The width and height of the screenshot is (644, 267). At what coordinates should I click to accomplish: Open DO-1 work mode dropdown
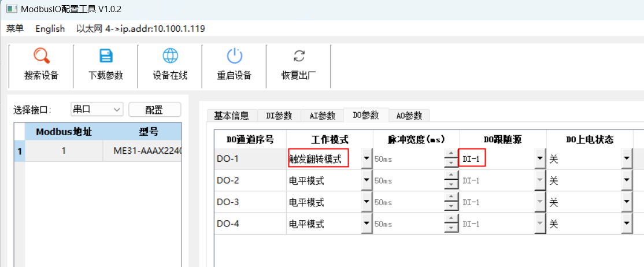coord(366,158)
